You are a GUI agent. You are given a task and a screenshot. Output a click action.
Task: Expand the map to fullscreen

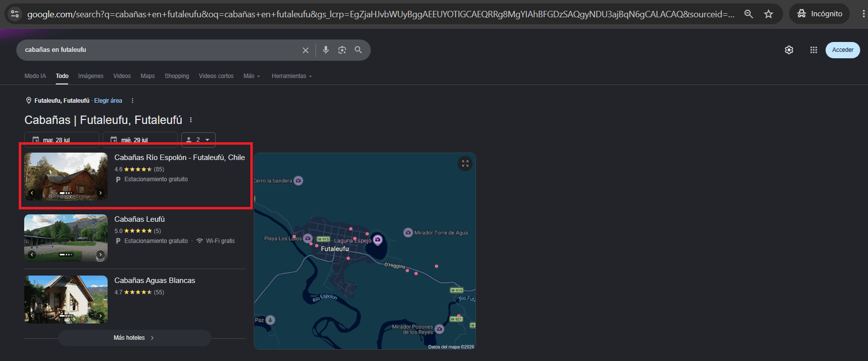point(465,163)
